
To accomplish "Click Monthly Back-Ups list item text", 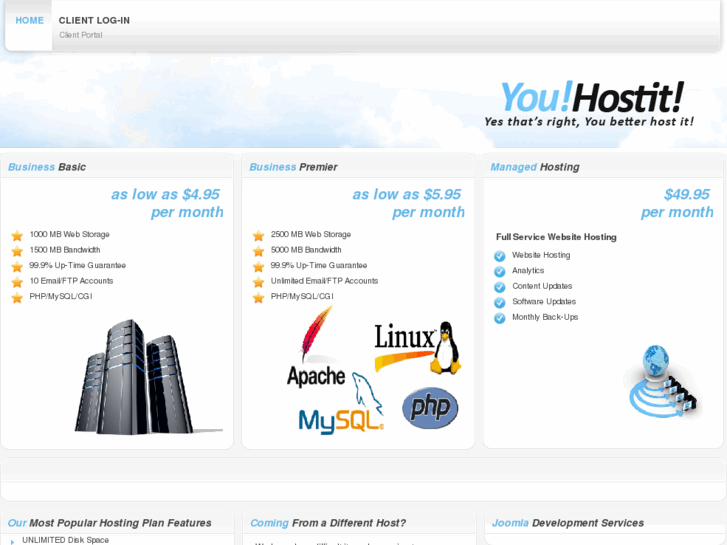I will 545,317.
